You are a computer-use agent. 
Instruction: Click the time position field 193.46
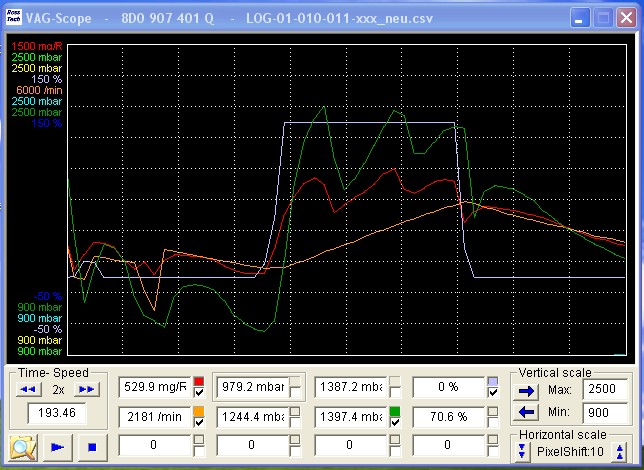57,413
